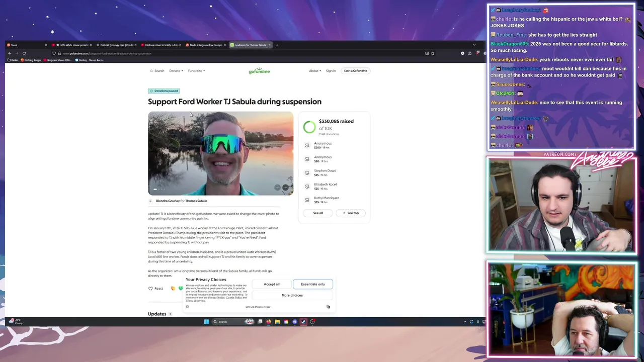The height and width of the screenshot is (362, 644).
Task: Open a new browser tab with plus
Action: (x=277, y=45)
